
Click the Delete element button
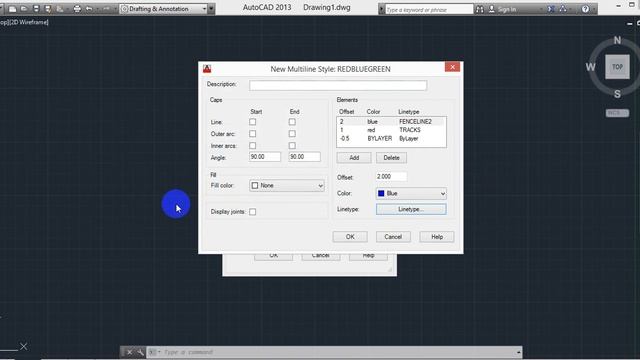coord(391,158)
